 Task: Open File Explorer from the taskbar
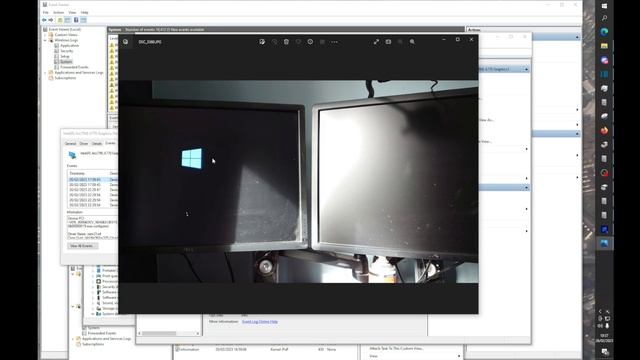tap(604, 46)
